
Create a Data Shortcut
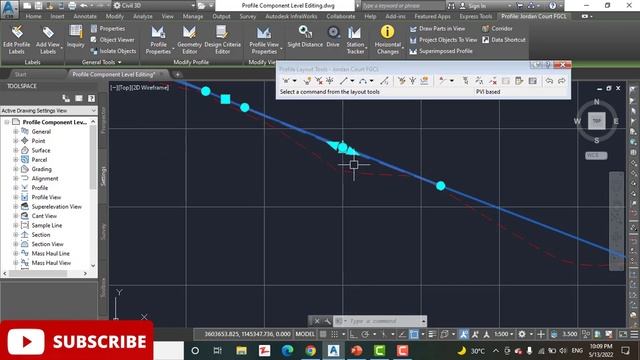[504, 40]
